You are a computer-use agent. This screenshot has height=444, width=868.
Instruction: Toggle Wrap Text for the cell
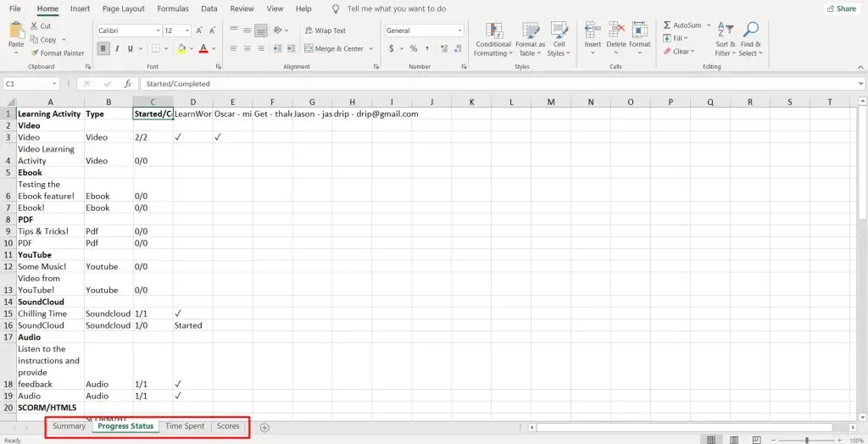click(x=325, y=31)
